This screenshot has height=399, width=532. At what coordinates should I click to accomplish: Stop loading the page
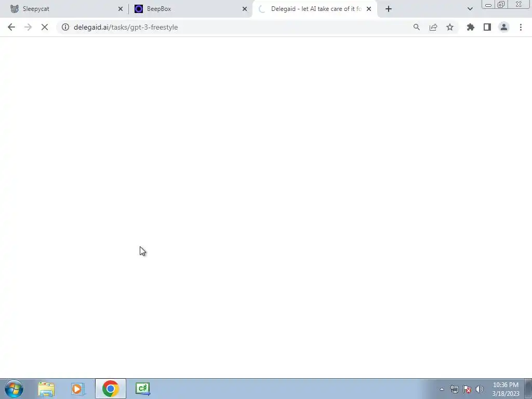(45, 27)
